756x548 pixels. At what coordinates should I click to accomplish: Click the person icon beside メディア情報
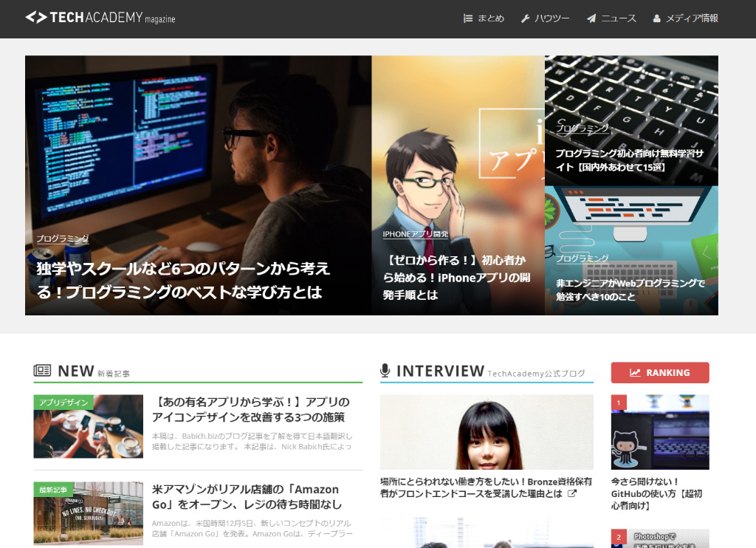pyautogui.click(x=656, y=18)
